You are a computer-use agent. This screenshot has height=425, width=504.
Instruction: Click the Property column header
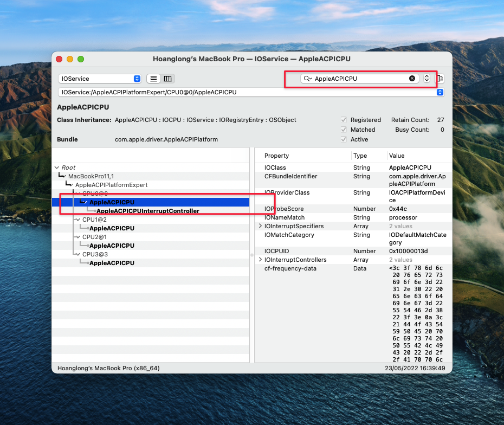click(276, 156)
